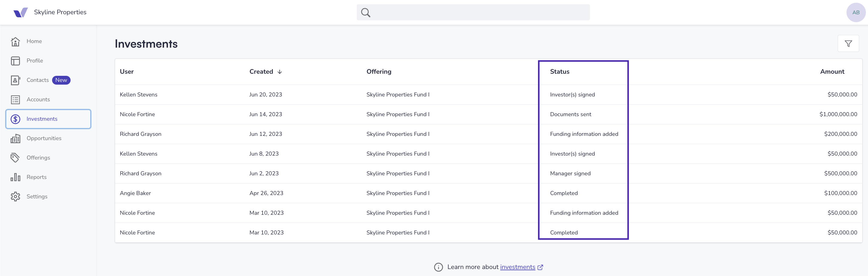Click the Investments dollar icon
This screenshot has width=868, height=276.
(15, 119)
